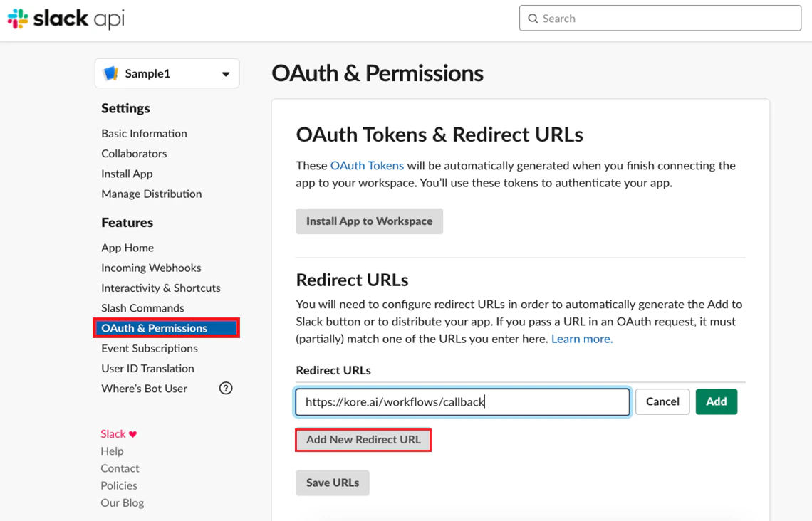Click the Learn more link
This screenshot has width=812, height=521.
click(581, 339)
